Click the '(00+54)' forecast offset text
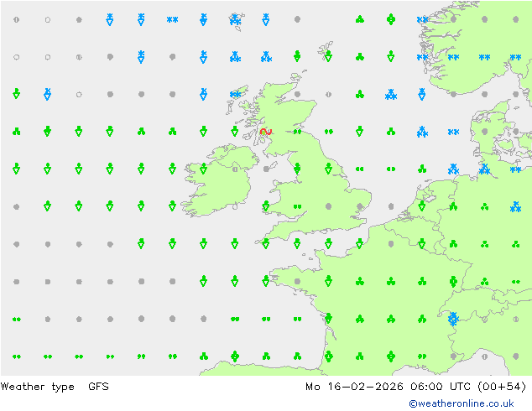Viewport: 532px width, 411px height. click(x=502, y=387)
